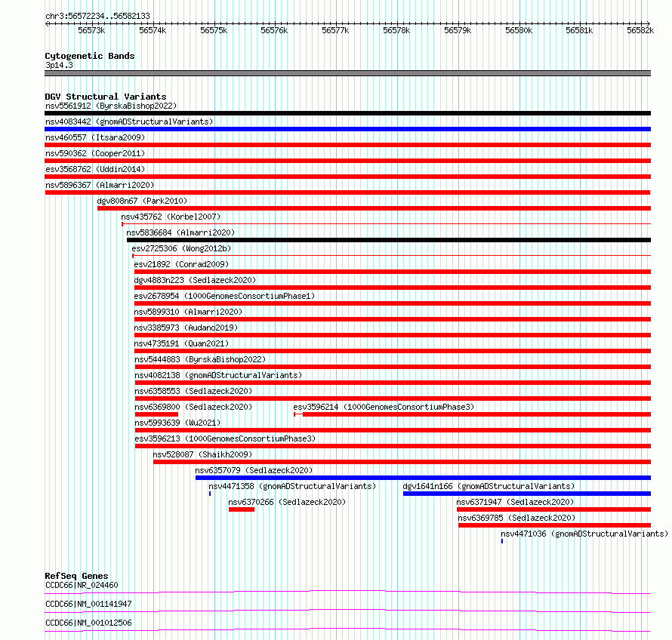
Task: Click the 56579k ruler tick label
Action: pyautogui.click(x=458, y=30)
